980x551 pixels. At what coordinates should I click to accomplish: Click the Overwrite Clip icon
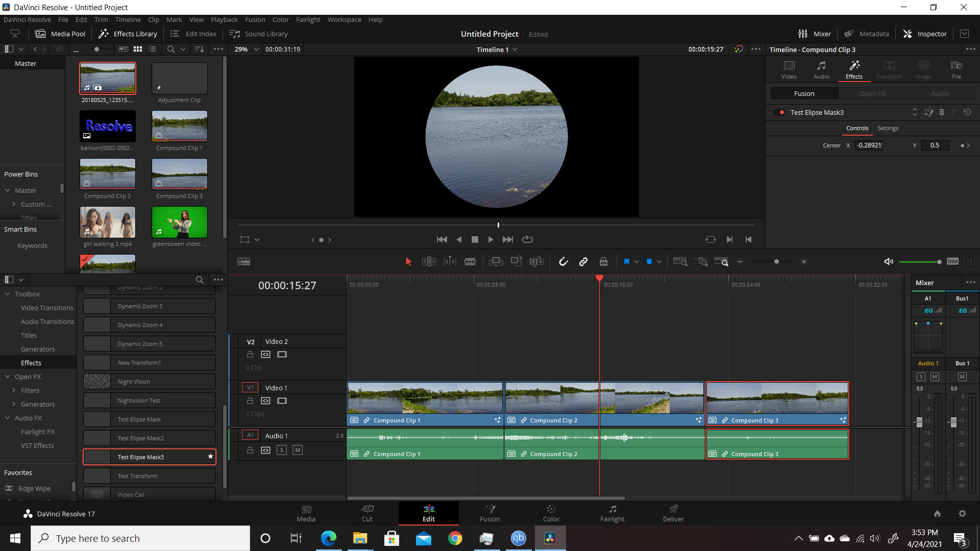517,261
